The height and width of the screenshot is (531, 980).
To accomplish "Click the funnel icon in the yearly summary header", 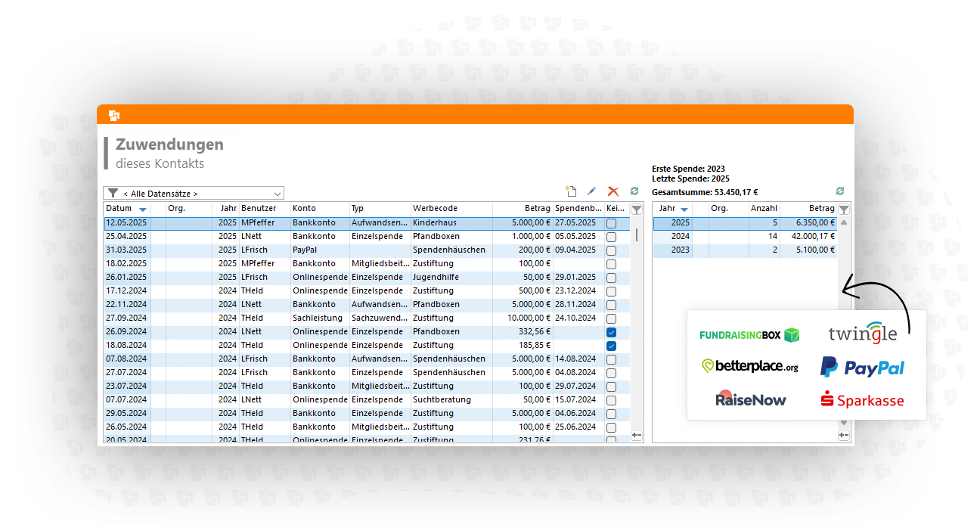I will click(844, 210).
